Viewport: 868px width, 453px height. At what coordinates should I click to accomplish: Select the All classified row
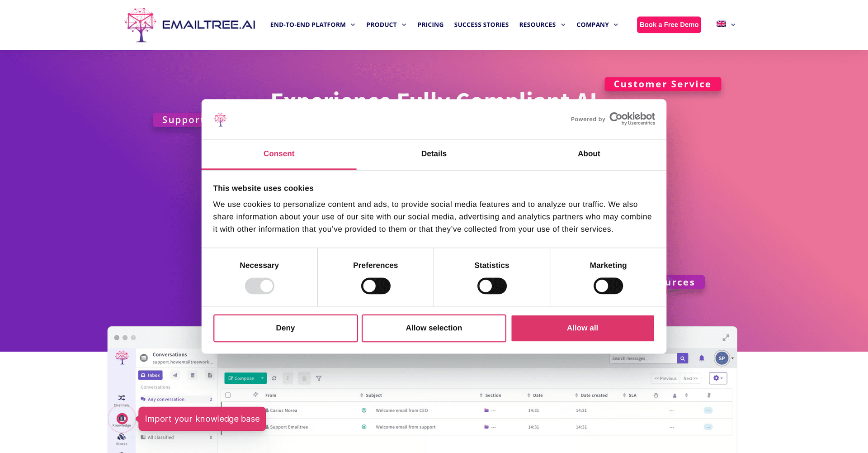point(176,437)
